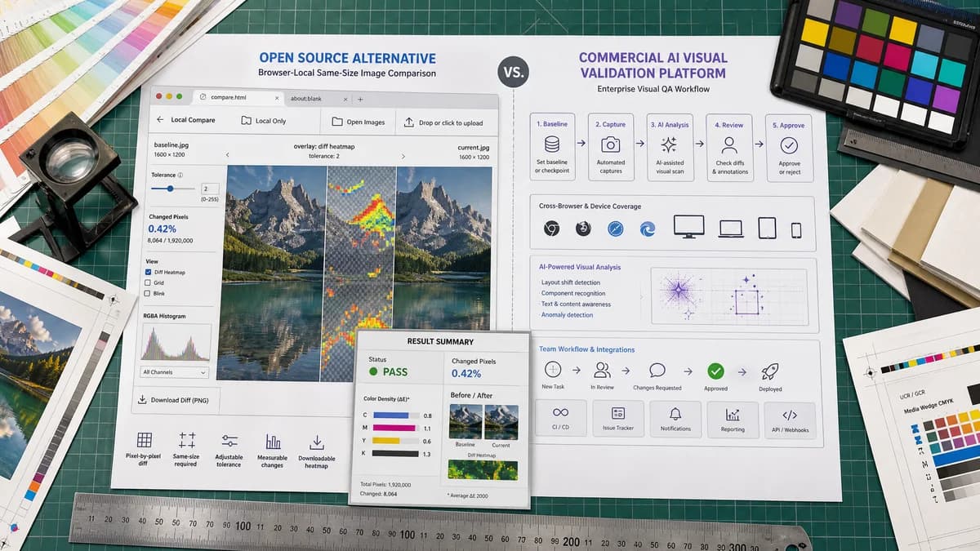Click the "Layout shift detection" list item
Image resolution: width=980 pixels, height=551 pixels.
[x=570, y=282]
